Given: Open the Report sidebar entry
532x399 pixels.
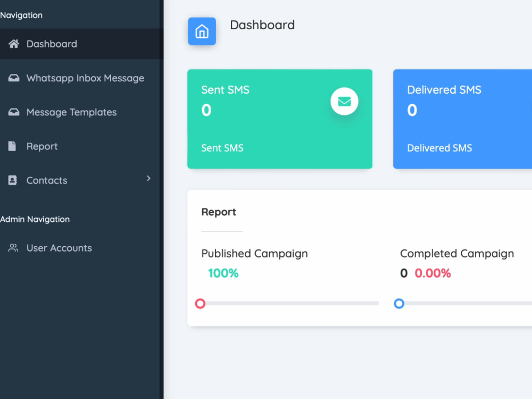Looking at the screenshot, I should pos(81,146).
